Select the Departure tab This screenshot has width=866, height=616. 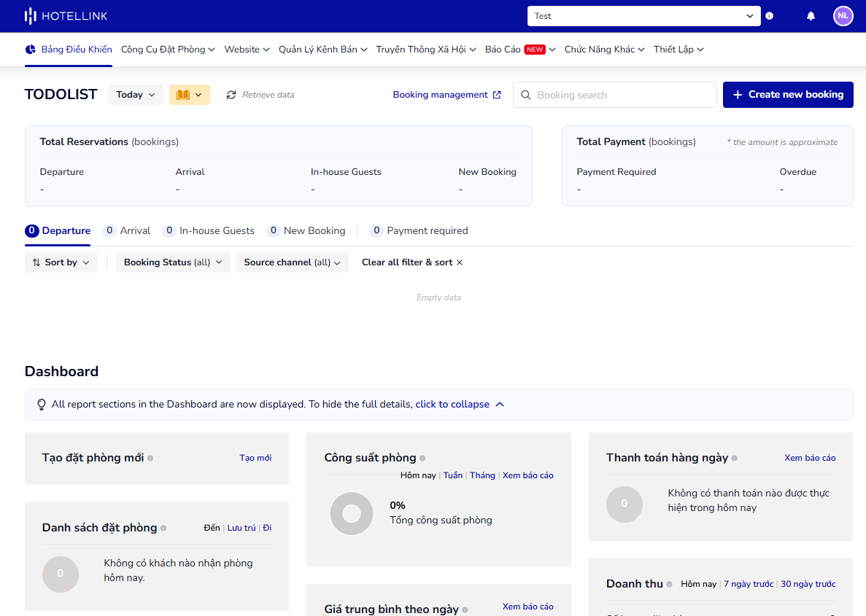pos(58,230)
